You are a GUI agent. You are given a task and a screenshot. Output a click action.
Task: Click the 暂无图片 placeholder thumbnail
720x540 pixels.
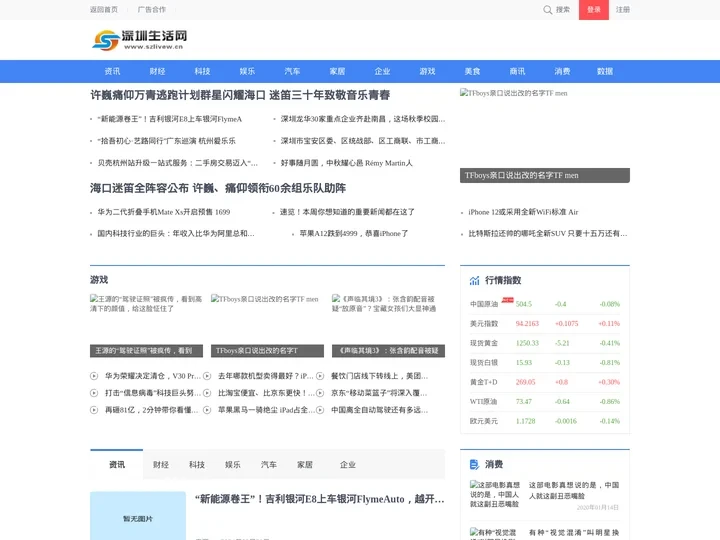[x=138, y=516]
